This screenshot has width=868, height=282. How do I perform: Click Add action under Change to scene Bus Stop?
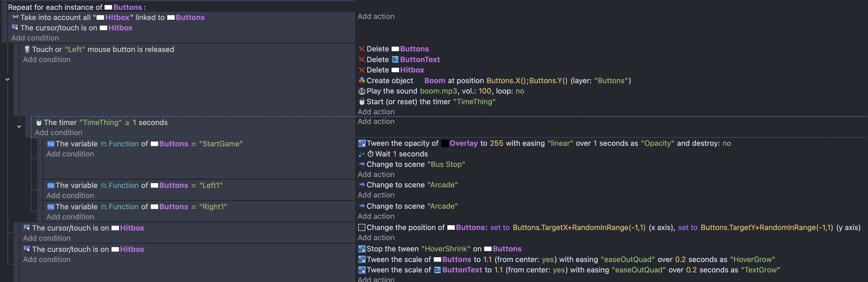pos(376,174)
